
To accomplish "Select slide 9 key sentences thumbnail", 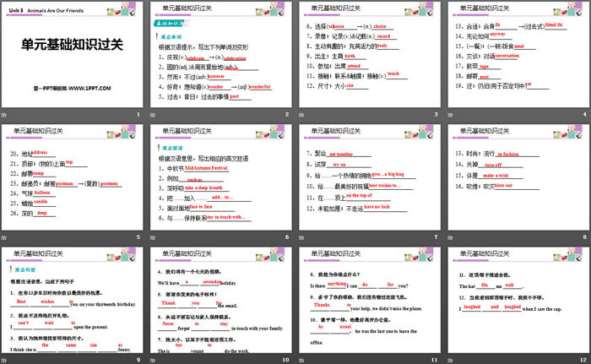I will (72, 300).
